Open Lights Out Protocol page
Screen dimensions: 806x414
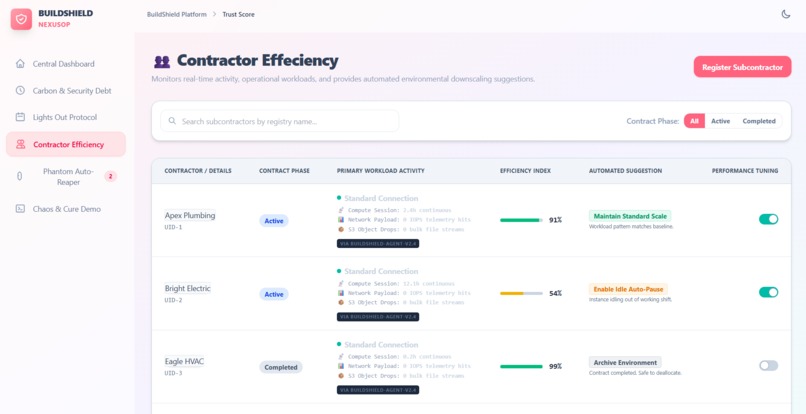click(x=66, y=117)
